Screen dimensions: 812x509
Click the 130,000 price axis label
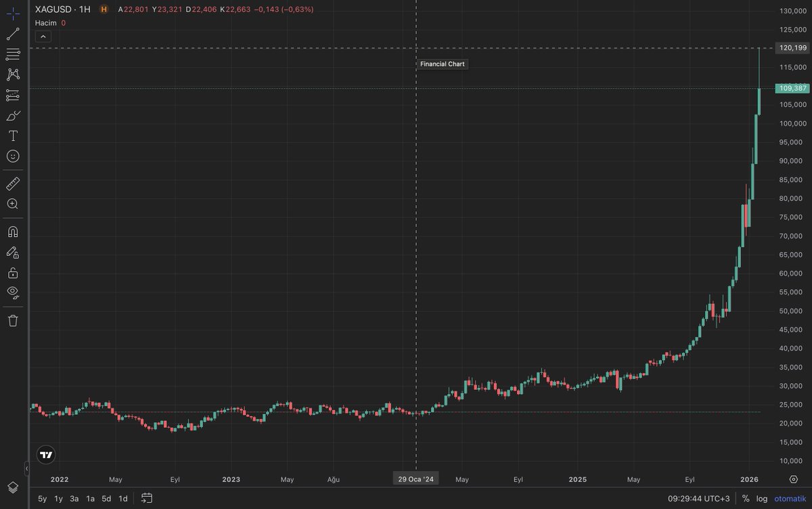pyautogui.click(x=792, y=11)
